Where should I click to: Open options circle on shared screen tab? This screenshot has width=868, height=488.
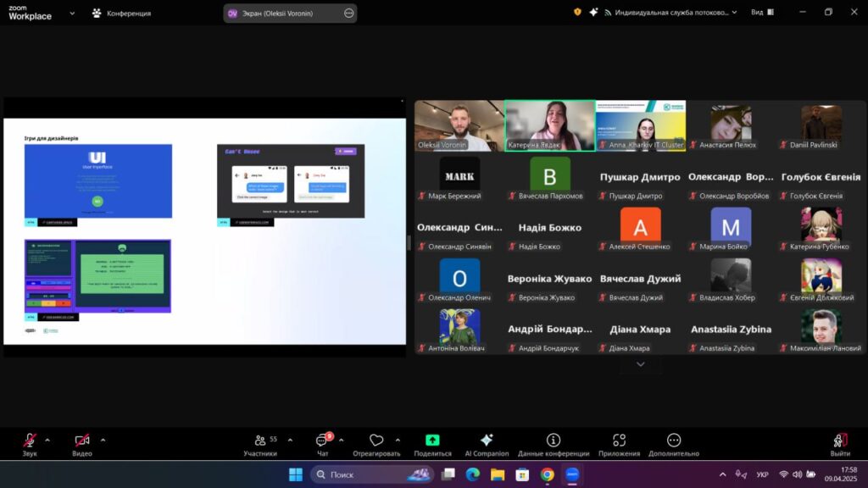click(x=348, y=14)
